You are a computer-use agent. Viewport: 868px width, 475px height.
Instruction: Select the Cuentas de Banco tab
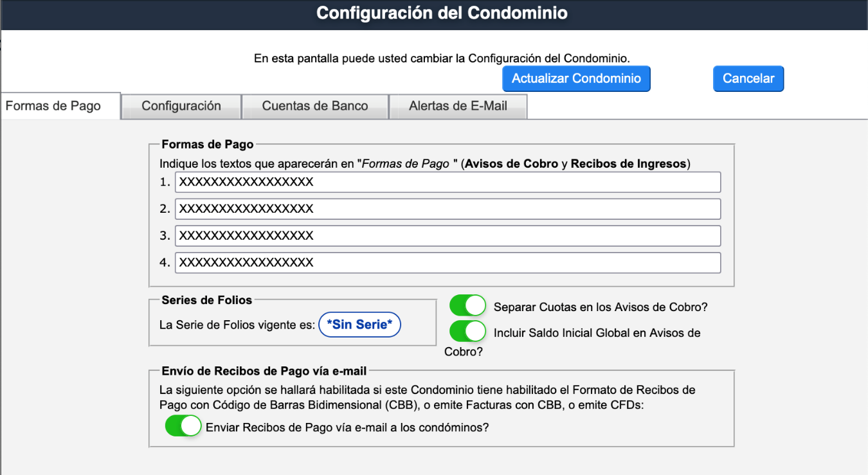(314, 106)
